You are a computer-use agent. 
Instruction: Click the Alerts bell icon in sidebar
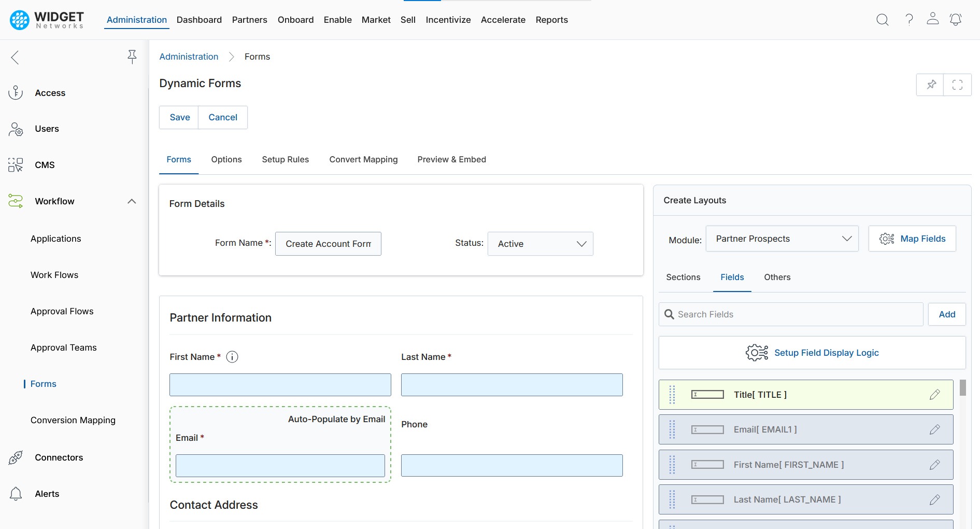point(16,494)
